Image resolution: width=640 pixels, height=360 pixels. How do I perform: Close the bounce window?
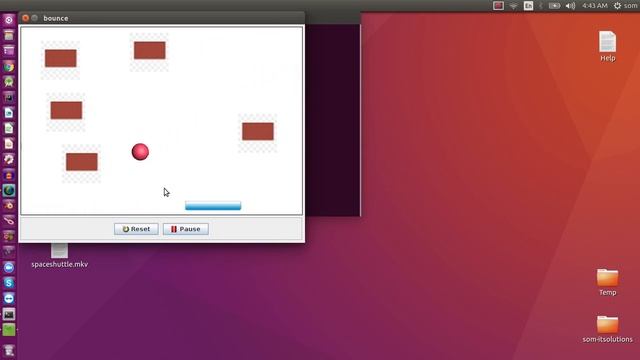tap(25, 18)
